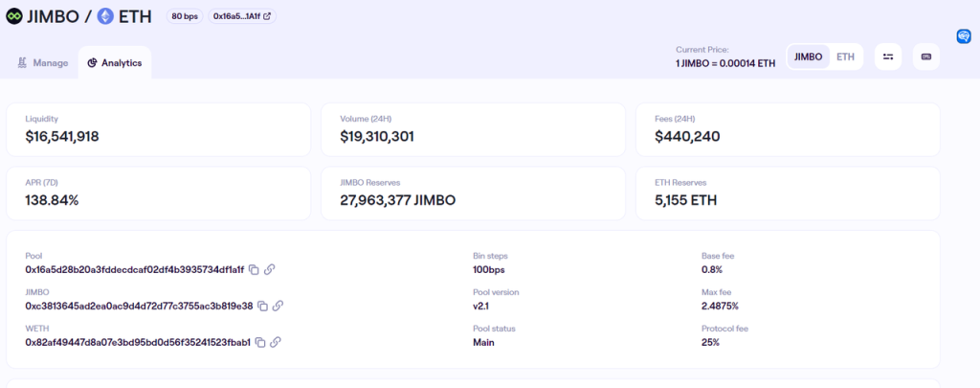Viewport: 980px width, 388px height.
Task: Copy the JIMBO token address
Action: [x=261, y=306]
